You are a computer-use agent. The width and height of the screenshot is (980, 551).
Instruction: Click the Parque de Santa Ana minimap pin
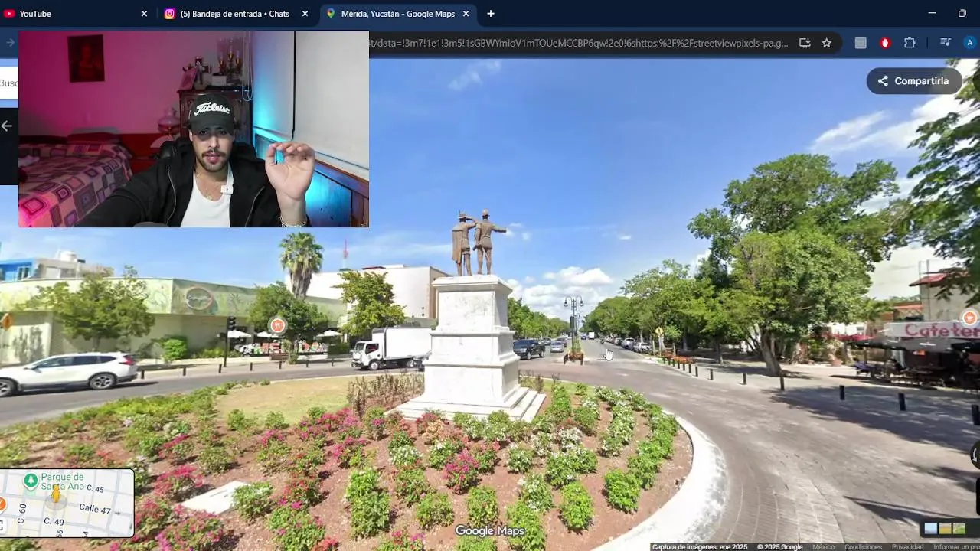pos(31,481)
